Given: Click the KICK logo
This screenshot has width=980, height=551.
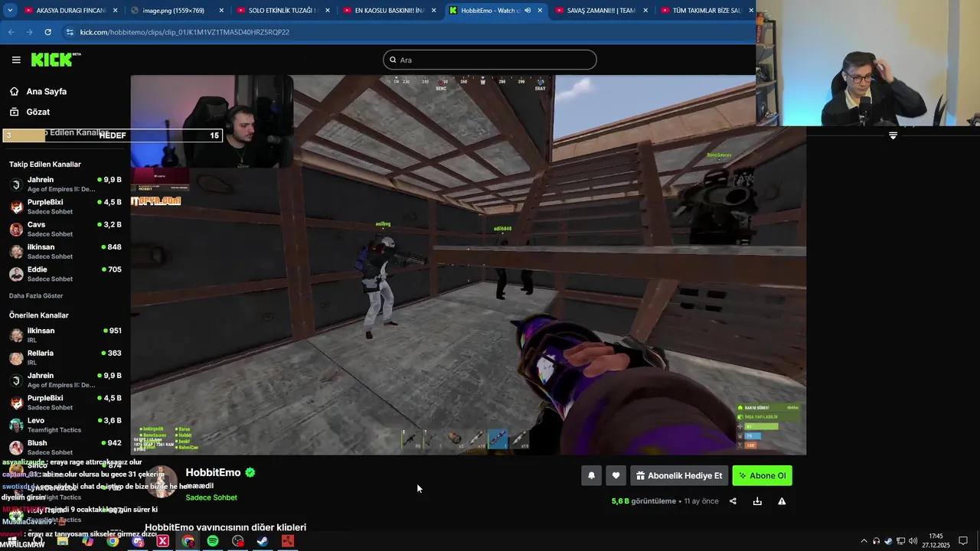Looking at the screenshot, I should [x=55, y=60].
